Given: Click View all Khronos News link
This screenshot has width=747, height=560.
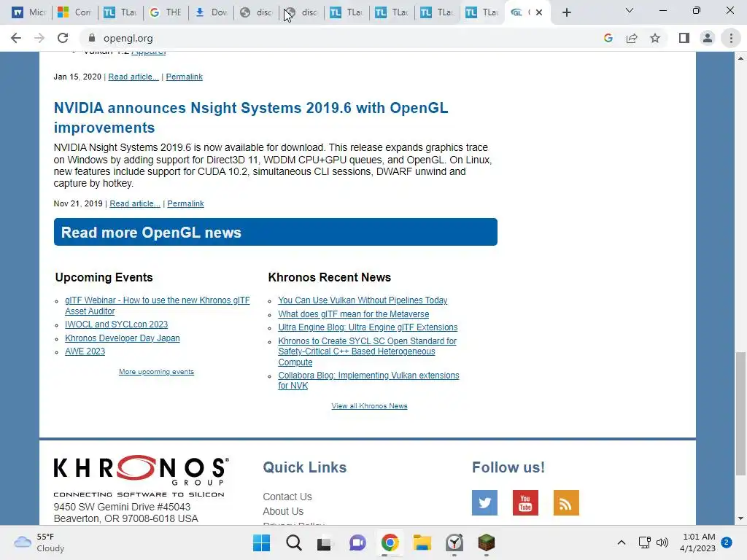Looking at the screenshot, I should (x=369, y=405).
